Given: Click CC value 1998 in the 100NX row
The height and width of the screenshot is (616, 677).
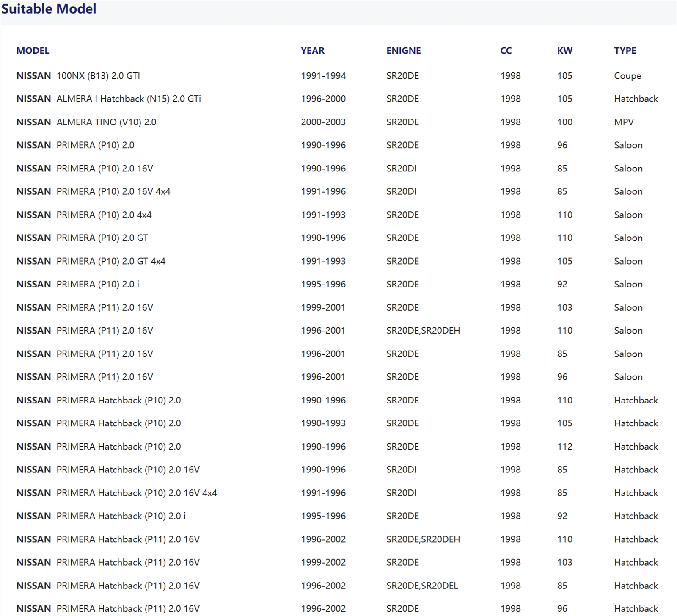Looking at the screenshot, I should (511, 76).
